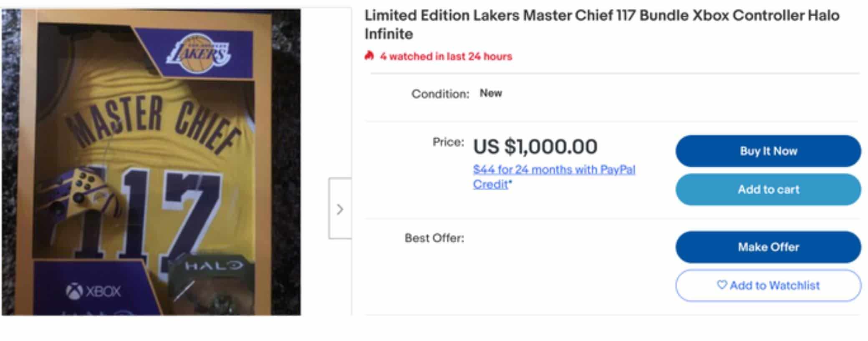Click the US $1,000.00 price
Screen dimensions: 868x341
coord(535,147)
